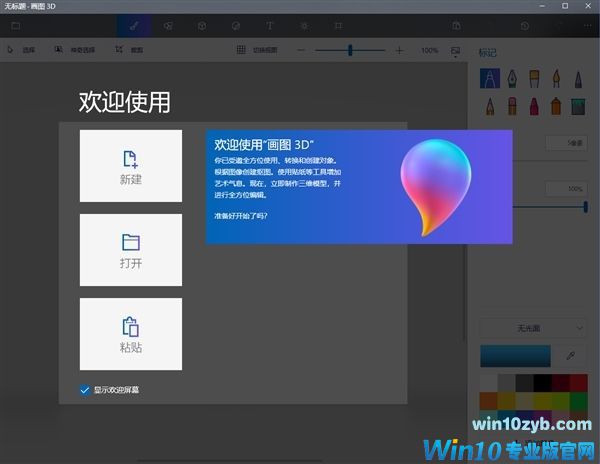The height and width of the screenshot is (464, 600).
Task: Open the 3D shapes tool
Action: click(202, 24)
